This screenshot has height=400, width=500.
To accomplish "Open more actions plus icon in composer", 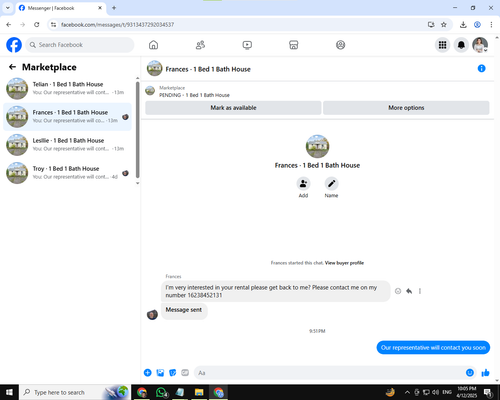I will (x=148, y=373).
